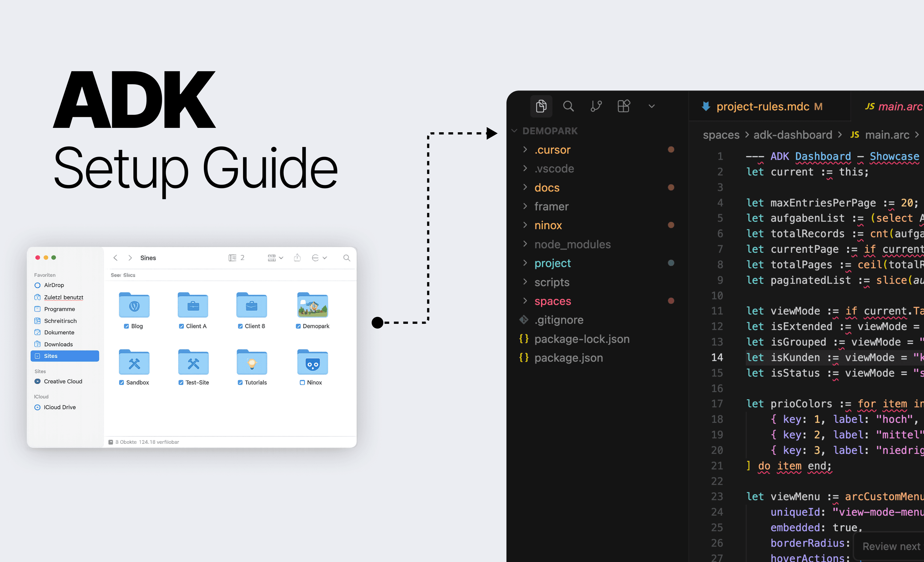Toggle the checkbox next to Ninox folder
924x562 pixels.
click(x=302, y=382)
